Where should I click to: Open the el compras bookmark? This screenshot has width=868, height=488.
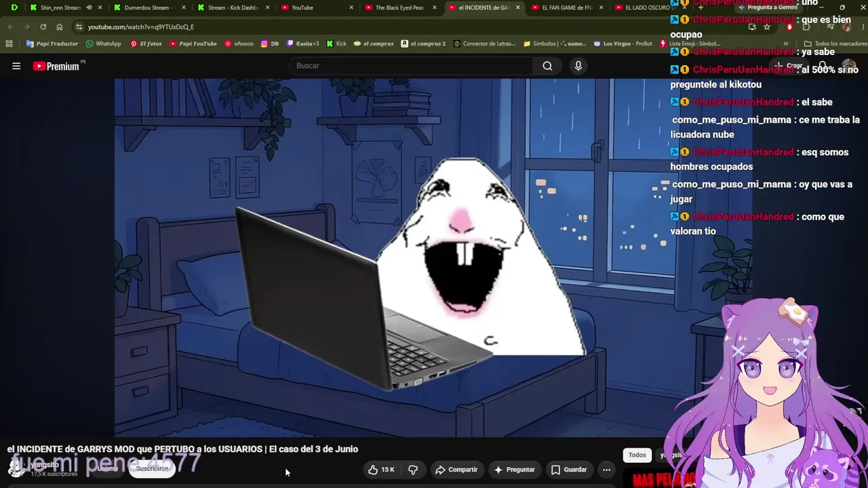pyautogui.click(x=374, y=43)
